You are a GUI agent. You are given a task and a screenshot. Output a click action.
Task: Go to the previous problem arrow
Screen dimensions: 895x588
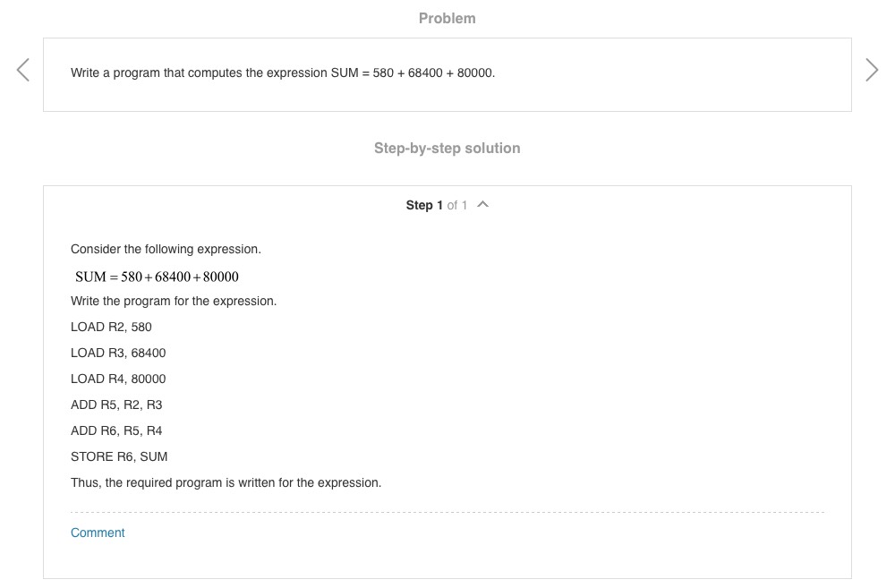(23, 70)
